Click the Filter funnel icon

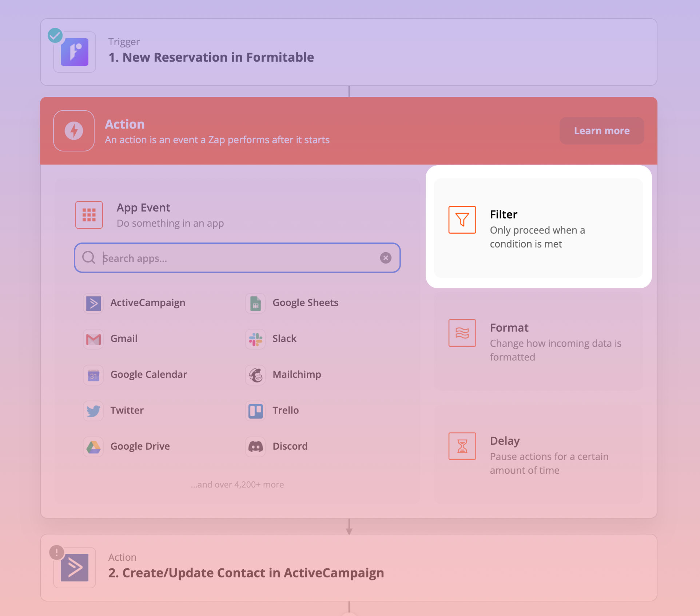[x=462, y=220]
